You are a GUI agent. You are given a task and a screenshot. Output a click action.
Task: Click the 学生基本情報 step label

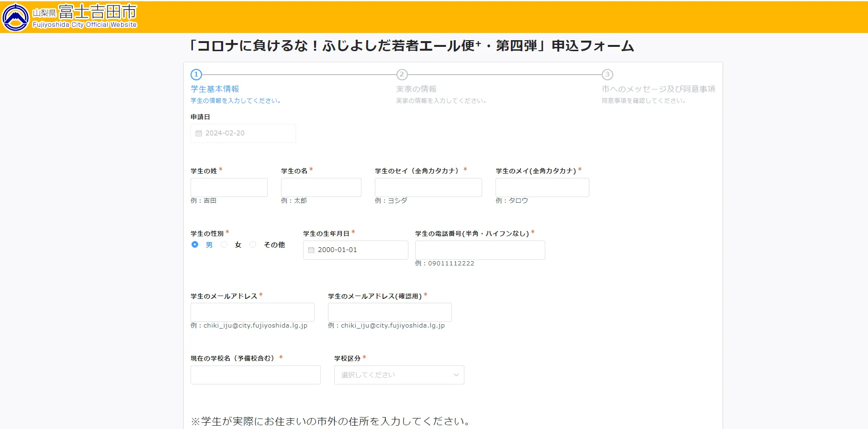pyautogui.click(x=215, y=89)
